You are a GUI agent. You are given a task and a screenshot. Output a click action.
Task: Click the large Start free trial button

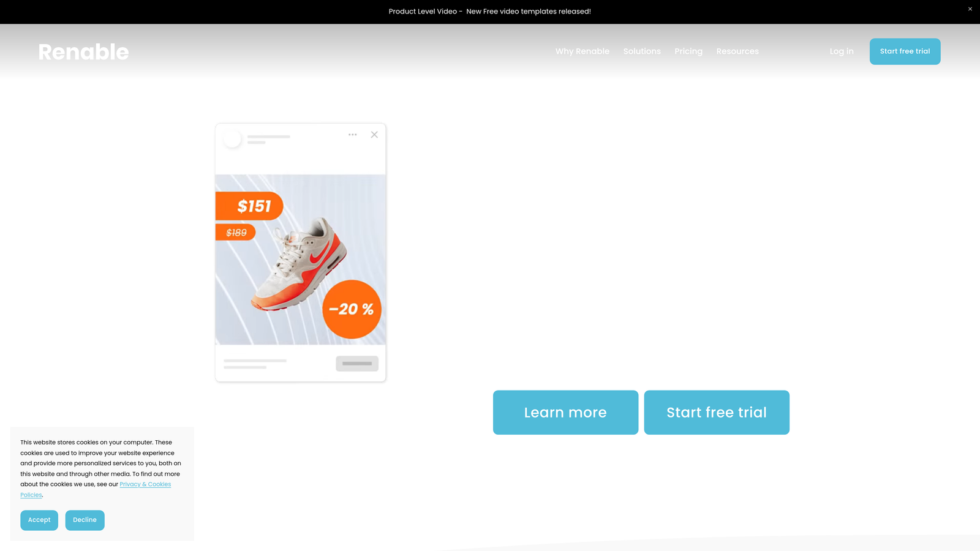tap(717, 413)
